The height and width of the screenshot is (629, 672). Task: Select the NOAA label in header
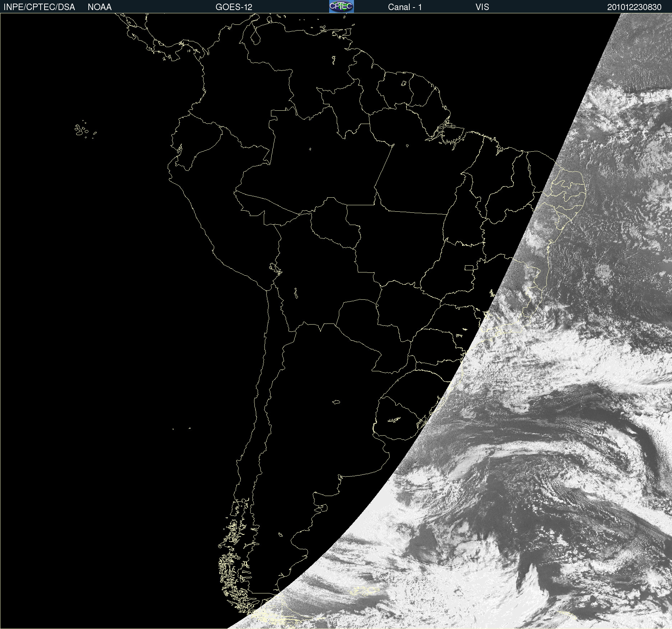pyautogui.click(x=100, y=7)
